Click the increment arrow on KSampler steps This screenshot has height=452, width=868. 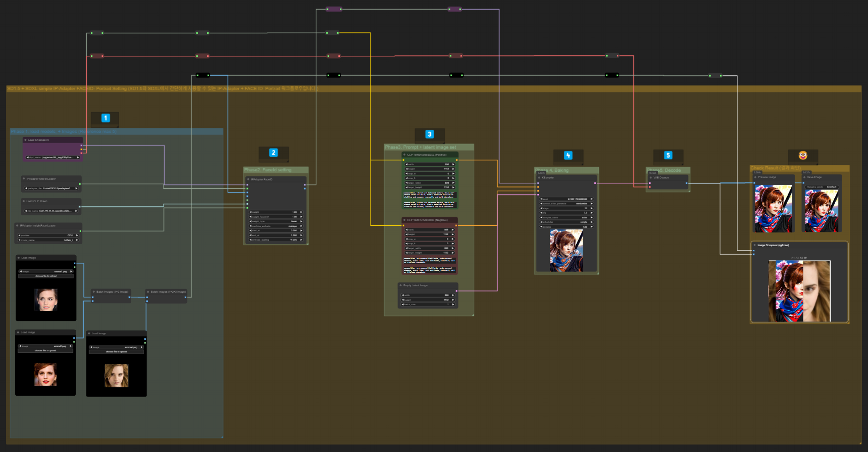tap(591, 208)
